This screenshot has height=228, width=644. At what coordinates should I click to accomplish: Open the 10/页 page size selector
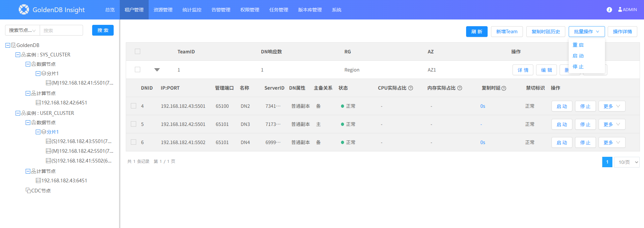pyautogui.click(x=627, y=162)
